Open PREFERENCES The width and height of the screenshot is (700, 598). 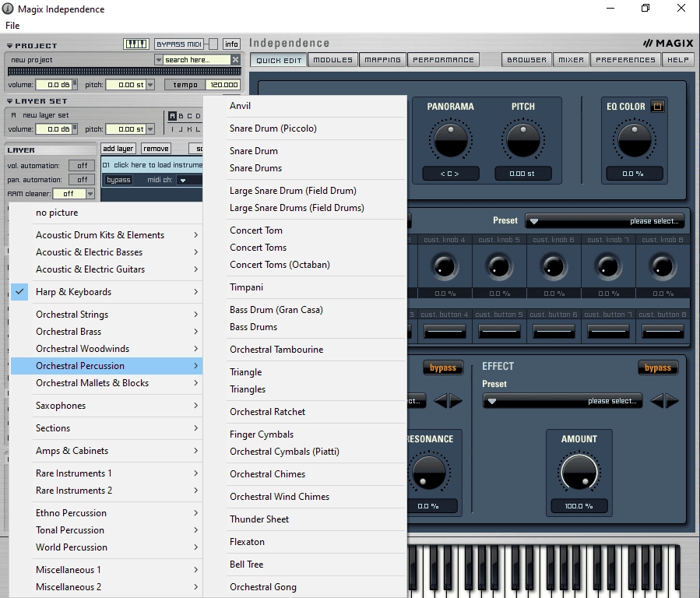pos(625,60)
